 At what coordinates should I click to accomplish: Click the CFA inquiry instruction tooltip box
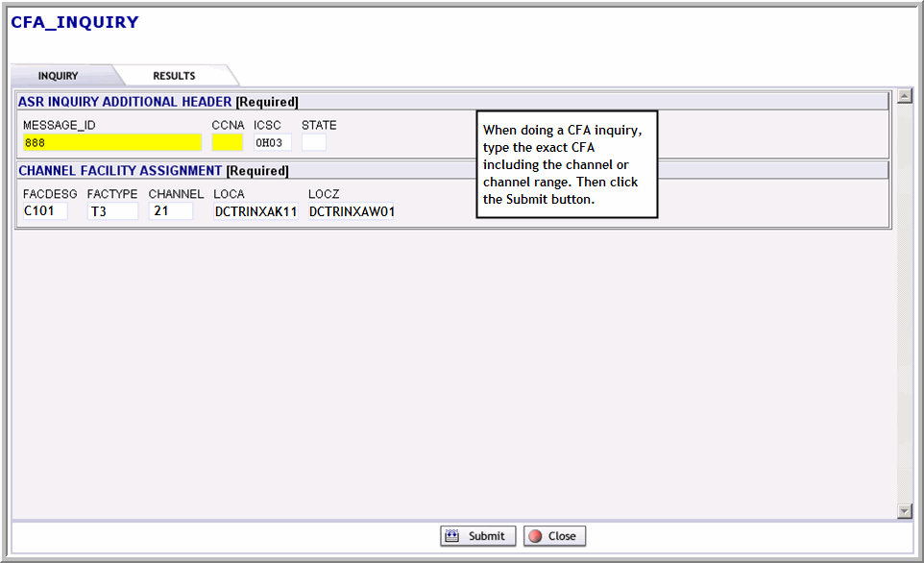point(567,163)
